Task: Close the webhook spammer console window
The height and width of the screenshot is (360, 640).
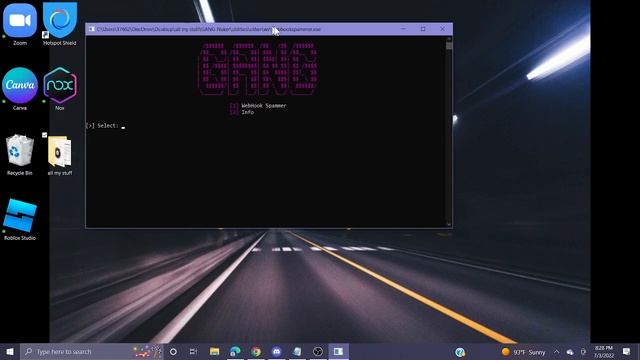Action: point(442,29)
